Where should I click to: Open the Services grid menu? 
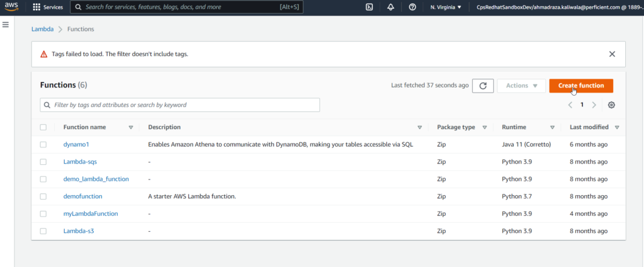tap(48, 8)
